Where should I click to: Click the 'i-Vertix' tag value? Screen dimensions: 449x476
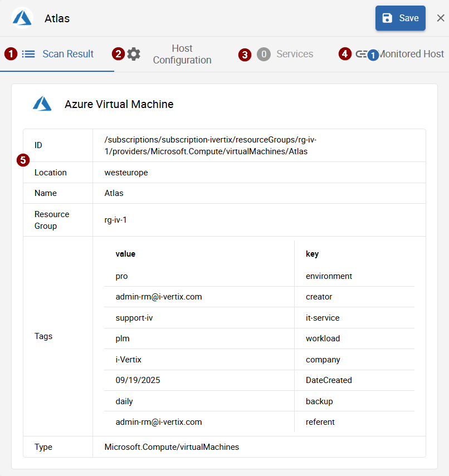pos(128,360)
